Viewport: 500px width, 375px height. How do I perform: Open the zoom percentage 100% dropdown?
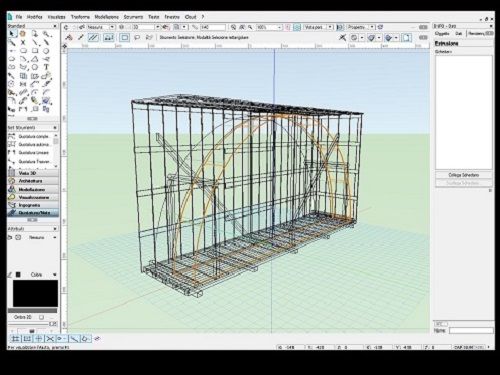pyautogui.click(x=280, y=27)
